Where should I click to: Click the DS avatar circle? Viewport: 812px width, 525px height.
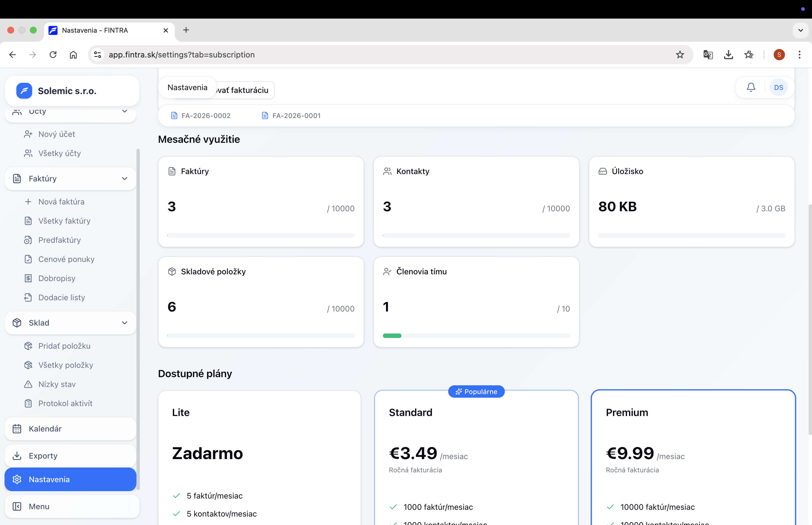pos(779,87)
